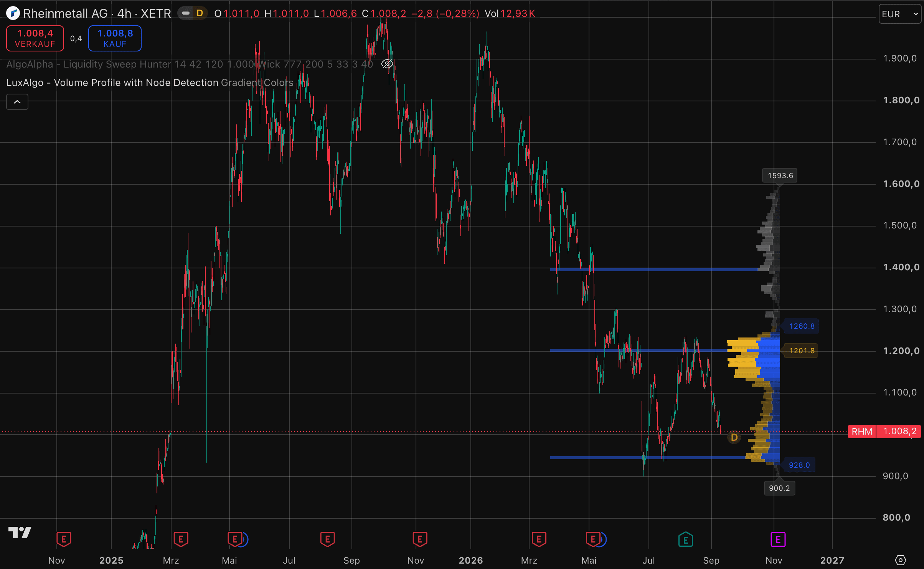This screenshot has width=924, height=569.
Task: Open symbol search via Rheinmetall AG title
Action: pos(97,13)
